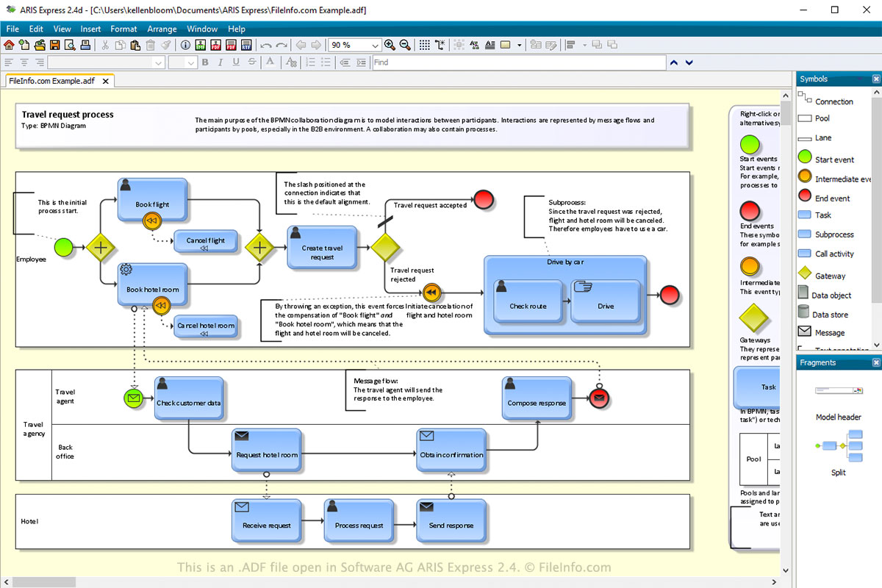Select the Gateway symbol in Symbols panel
The image size is (882, 588).
(x=830, y=276)
